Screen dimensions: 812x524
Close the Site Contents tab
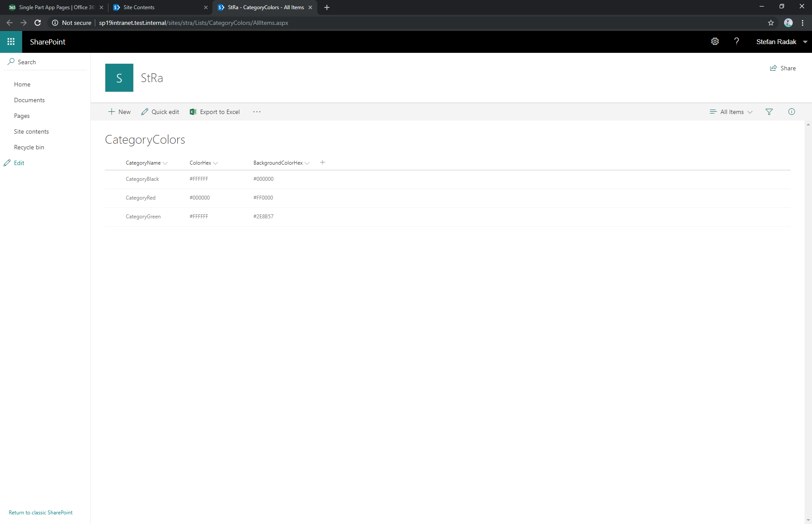206,7
